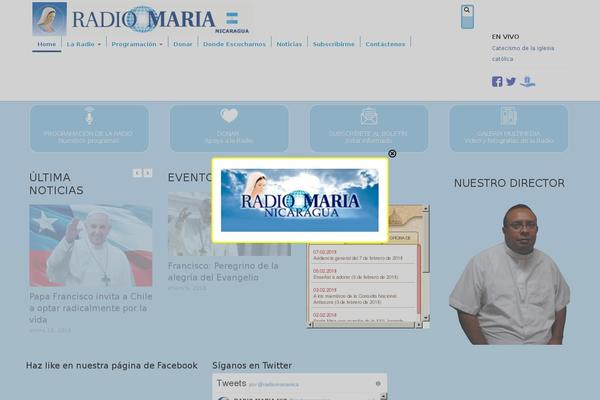Click the Vatican widget scroll up arrow
This screenshot has width=600, height=400.
[426, 209]
